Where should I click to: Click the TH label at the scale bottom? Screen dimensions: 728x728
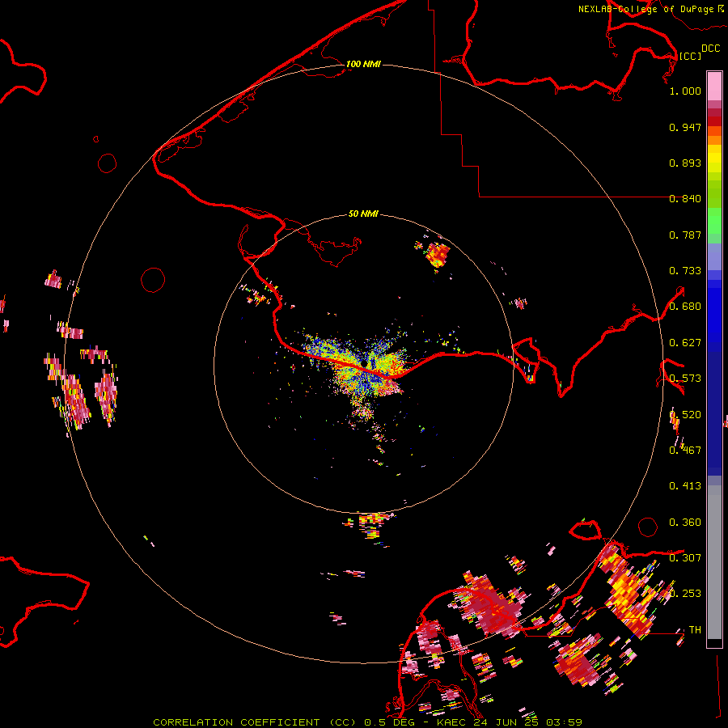click(x=695, y=630)
